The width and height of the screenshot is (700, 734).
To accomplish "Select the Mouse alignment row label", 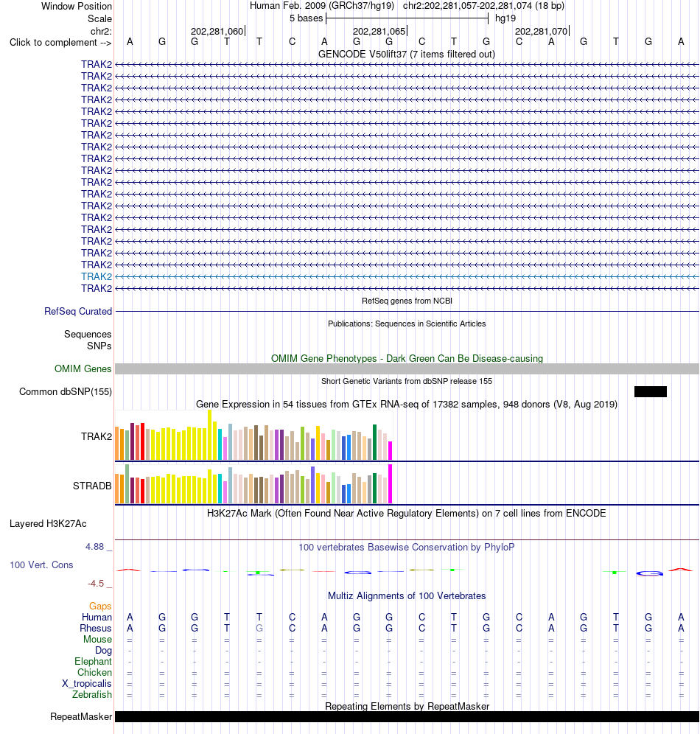I will (x=97, y=640).
